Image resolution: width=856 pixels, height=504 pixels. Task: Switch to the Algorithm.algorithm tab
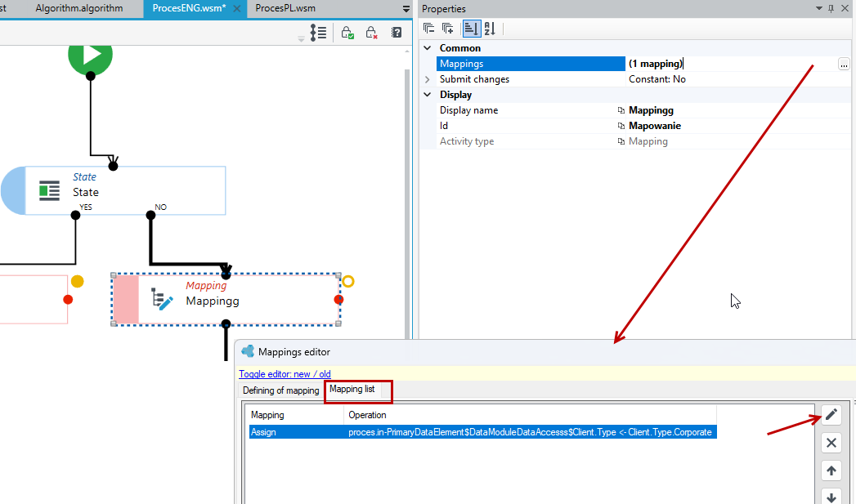tap(79, 8)
